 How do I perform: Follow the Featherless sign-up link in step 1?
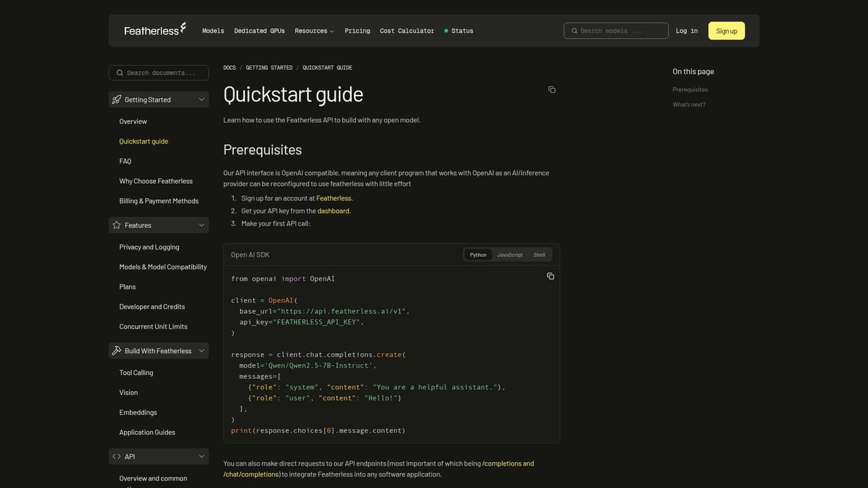pyautogui.click(x=334, y=198)
